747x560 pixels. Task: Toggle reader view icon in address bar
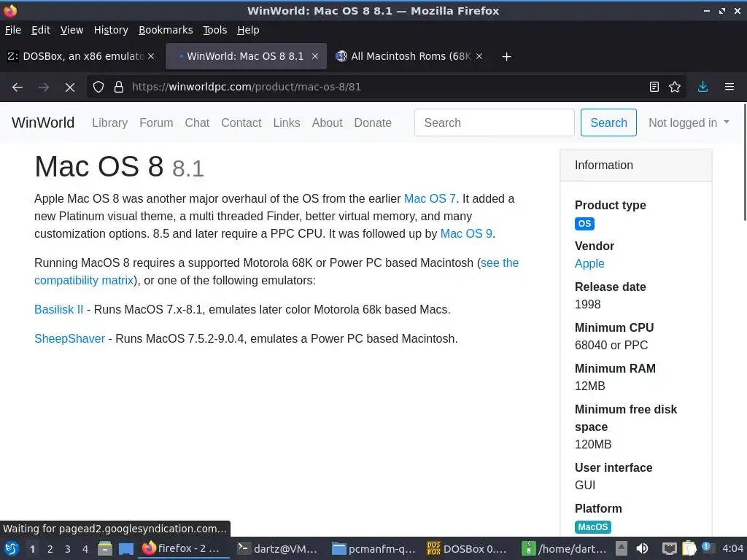[654, 87]
